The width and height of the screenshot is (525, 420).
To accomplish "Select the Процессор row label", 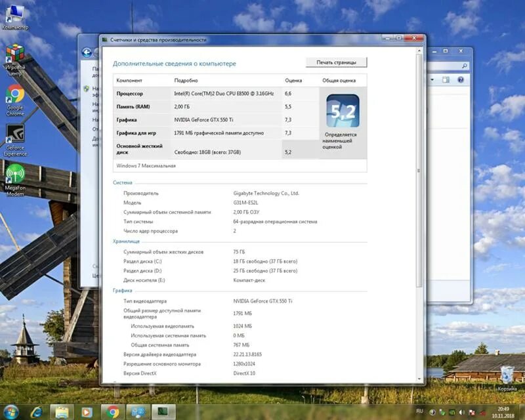I will (x=129, y=93).
